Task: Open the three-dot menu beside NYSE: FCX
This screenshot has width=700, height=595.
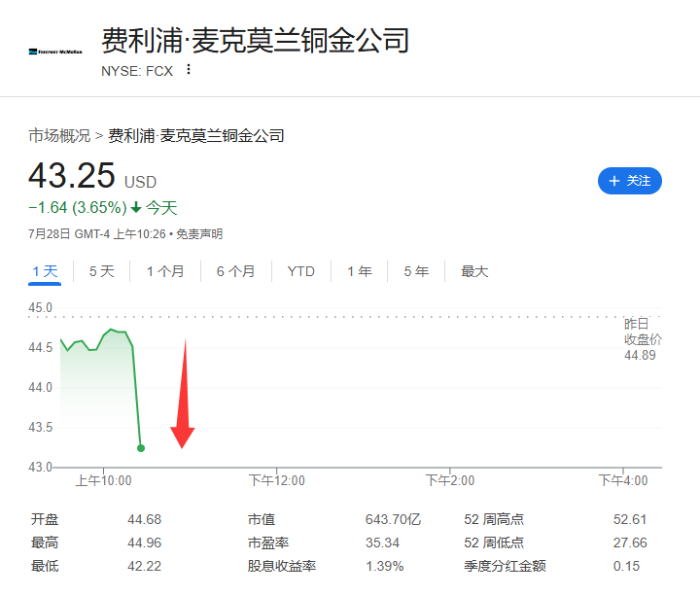Action: 189,69
